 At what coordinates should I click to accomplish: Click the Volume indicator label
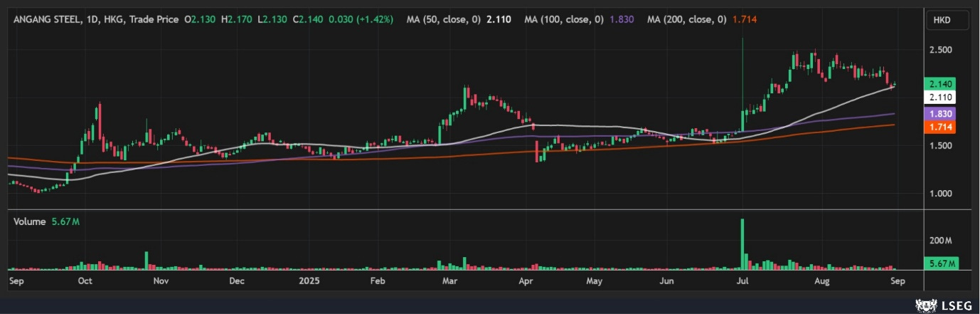[30, 222]
